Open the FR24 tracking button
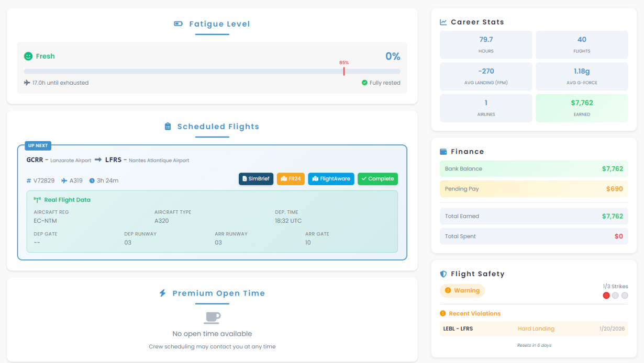The image size is (644, 363). click(x=291, y=179)
